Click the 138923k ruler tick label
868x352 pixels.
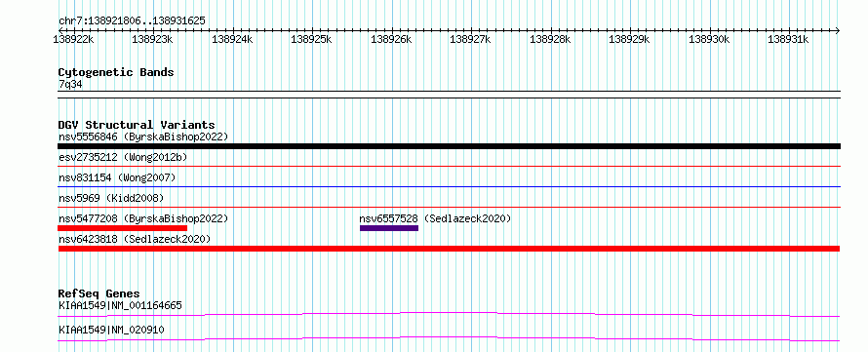click(152, 39)
